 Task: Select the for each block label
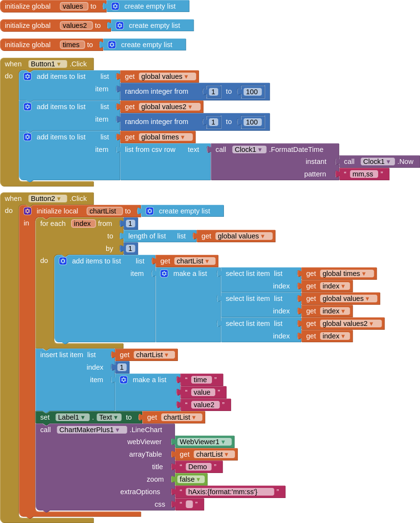[x=53, y=224]
